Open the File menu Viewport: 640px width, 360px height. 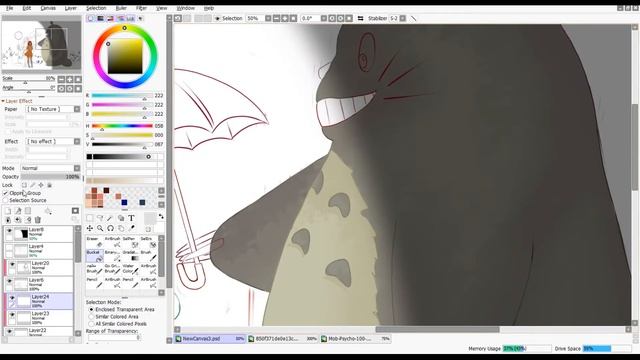point(9,8)
